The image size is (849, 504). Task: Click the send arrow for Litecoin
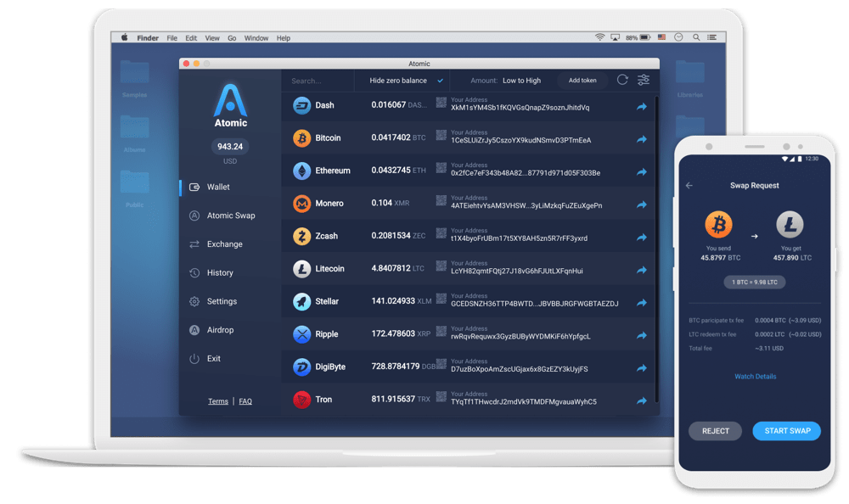[x=642, y=270]
